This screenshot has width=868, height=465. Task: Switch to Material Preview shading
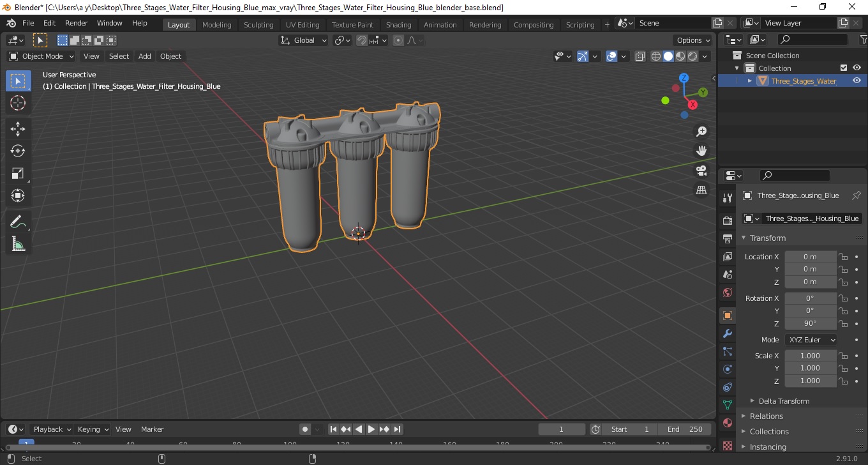pyautogui.click(x=680, y=56)
